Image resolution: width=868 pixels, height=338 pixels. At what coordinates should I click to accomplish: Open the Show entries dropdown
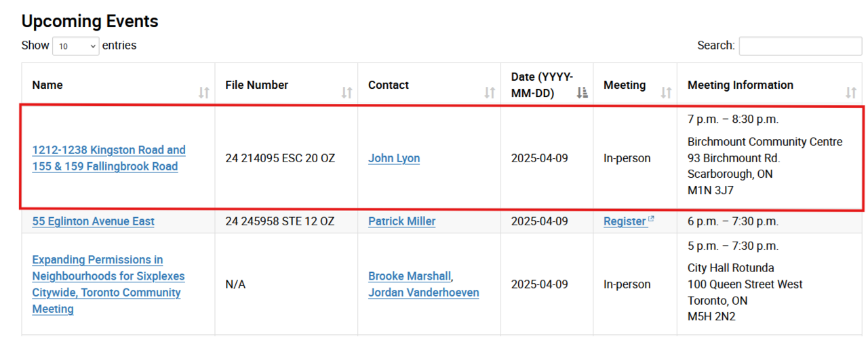point(76,46)
